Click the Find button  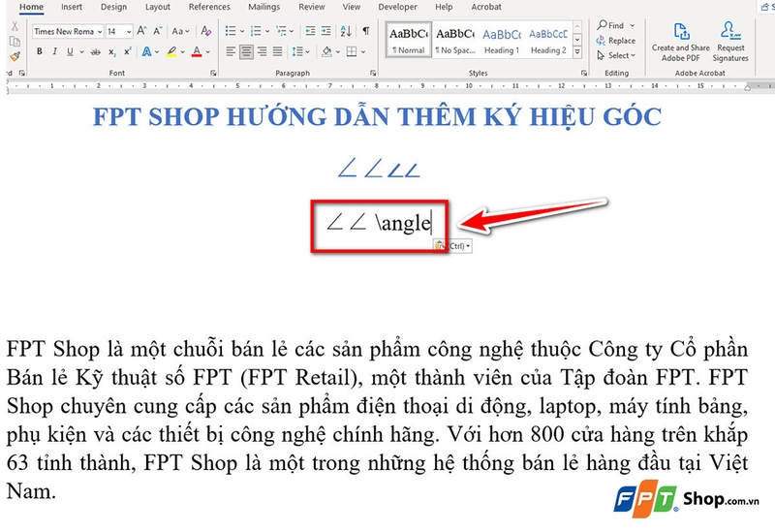point(611,25)
